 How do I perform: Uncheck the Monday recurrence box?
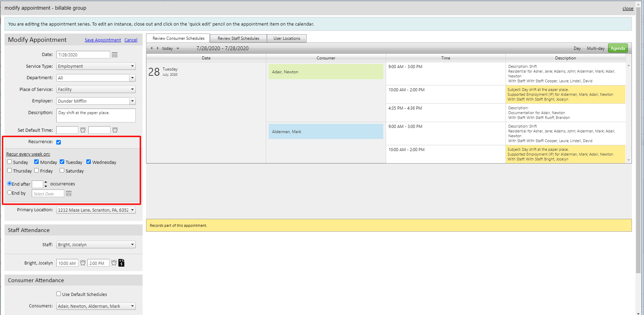(36, 162)
